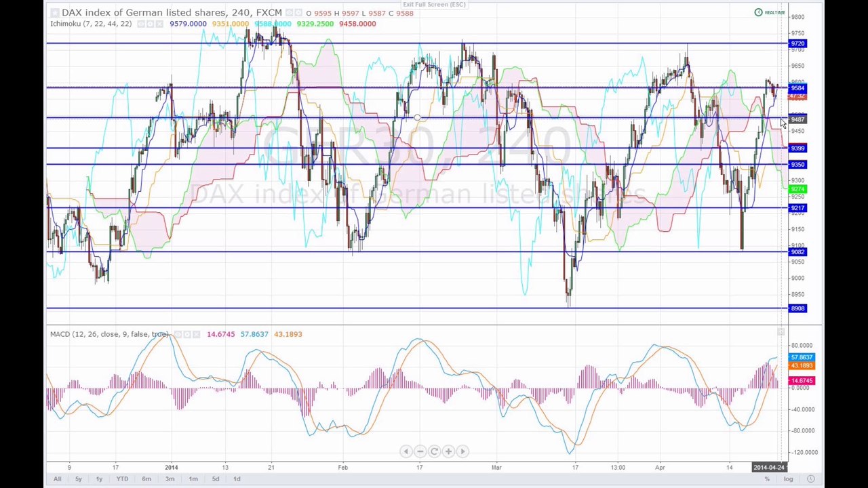The image size is (868, 488).
Task: Click the 2014 label on the time axis
Action: (172, 467)
